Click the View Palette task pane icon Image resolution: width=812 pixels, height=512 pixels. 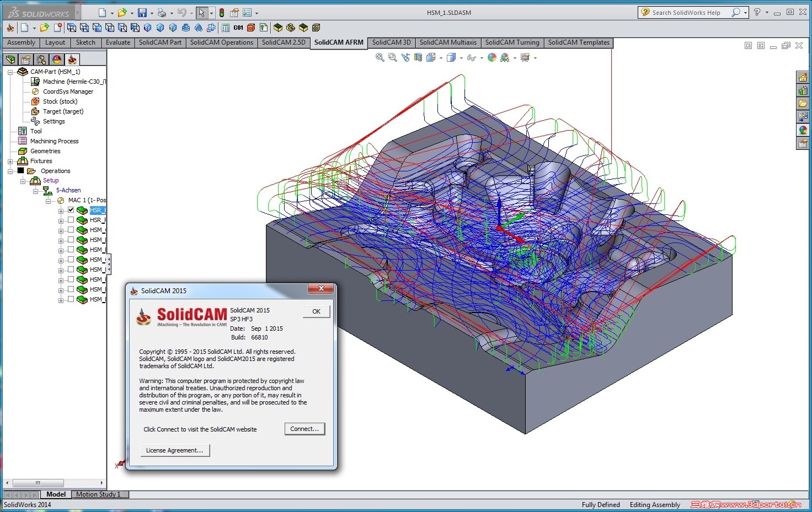coord(803,117)
